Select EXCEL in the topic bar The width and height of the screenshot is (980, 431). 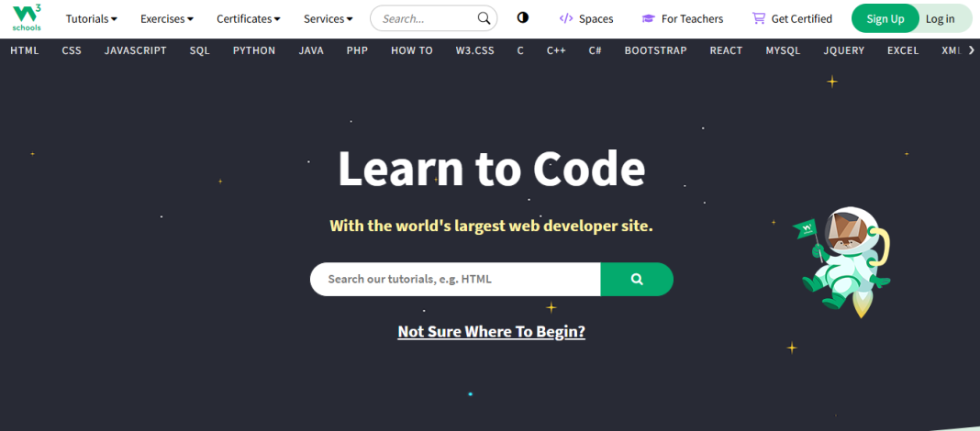(x=903, y=50)
